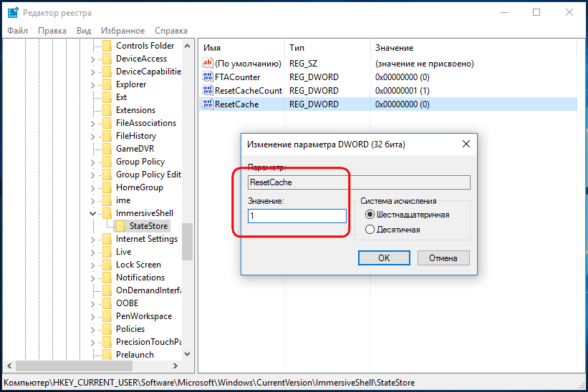This screenshot has height=392, width=588.
Task: Click the Параметр field showing ResetCache
Action: pyautogui.click(x=359, y=182)
